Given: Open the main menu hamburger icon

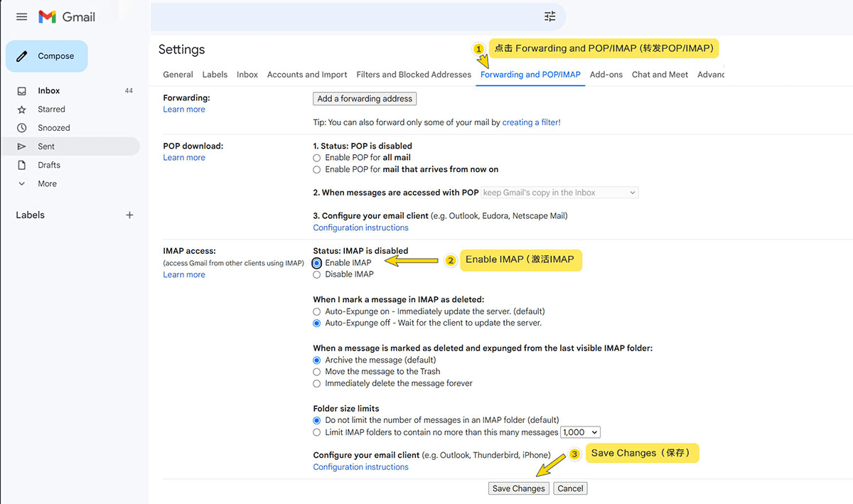Looking at the screenshot, I should tap(21, 16).
